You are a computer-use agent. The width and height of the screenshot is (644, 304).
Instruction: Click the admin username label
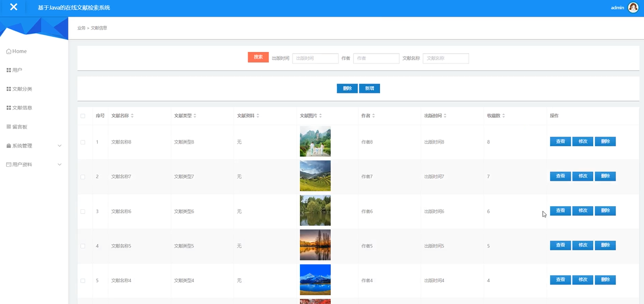click(618, 8)
